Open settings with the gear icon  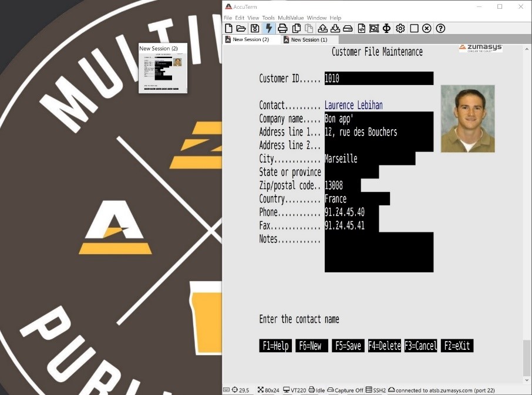point(400,29)
